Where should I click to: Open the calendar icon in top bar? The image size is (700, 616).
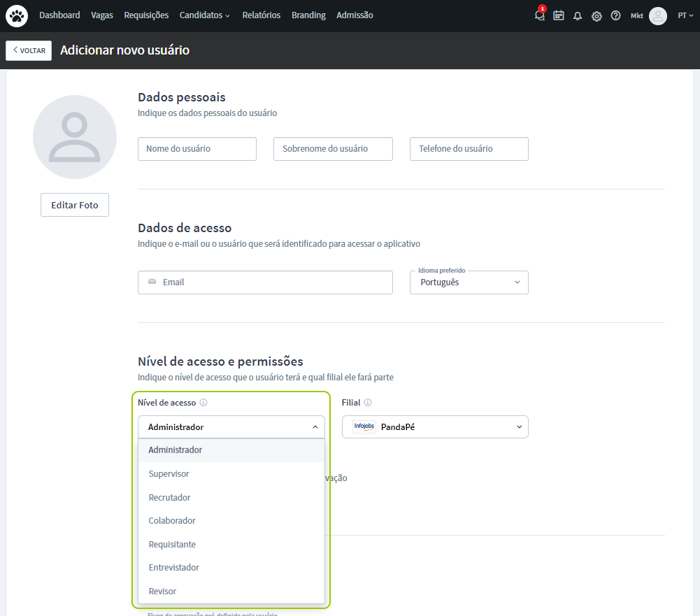(x=558, y=15)
